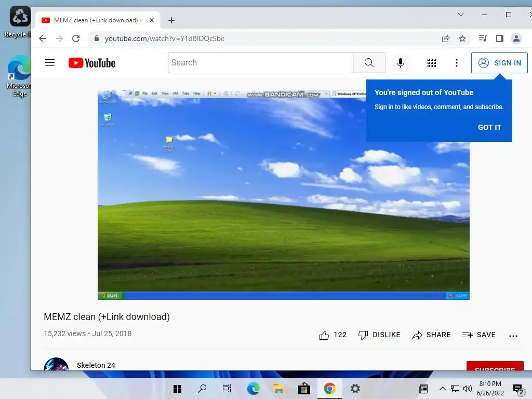Open the media control icon in Chrome toolbar
This screenshot has height=399, width=532.
click(x=483, y=38)
